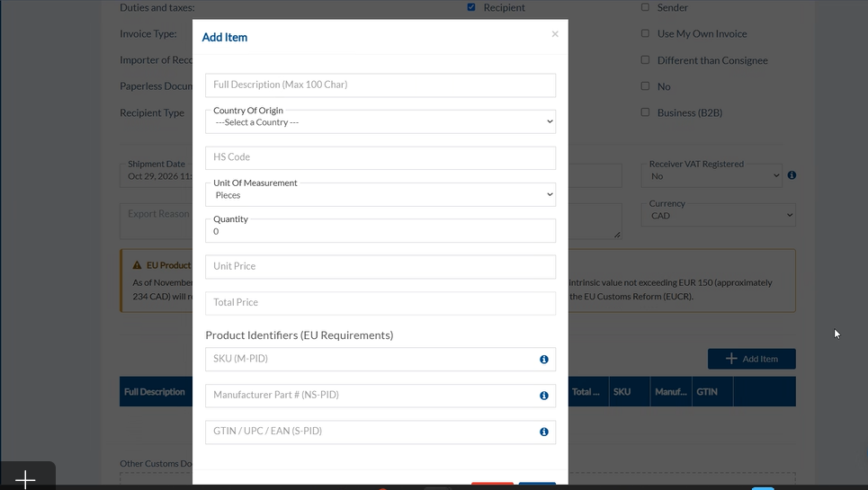Click the Product Identifiers (EU Requirements) heading
This screenshot has height=490, width=868.
[x=299, y=335]
